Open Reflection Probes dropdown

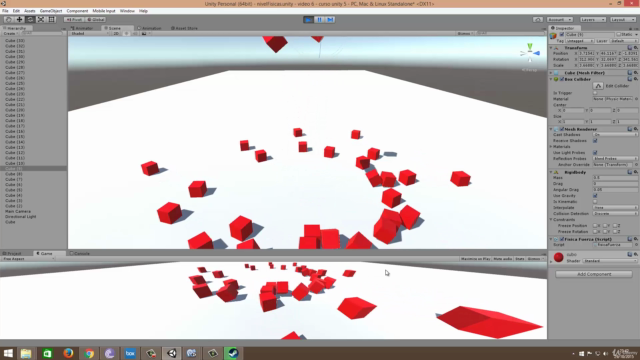pyautogui.click(x=615, y=159)
